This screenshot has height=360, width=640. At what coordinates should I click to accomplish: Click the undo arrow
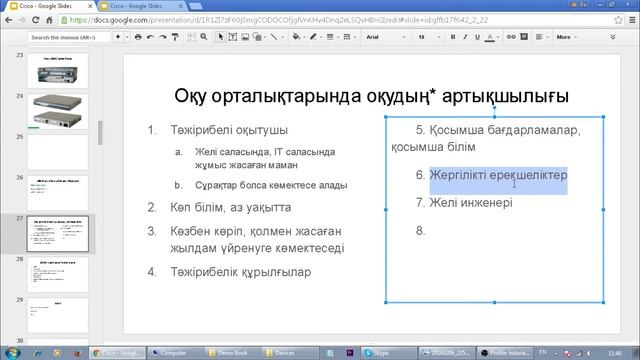(150, 37)
